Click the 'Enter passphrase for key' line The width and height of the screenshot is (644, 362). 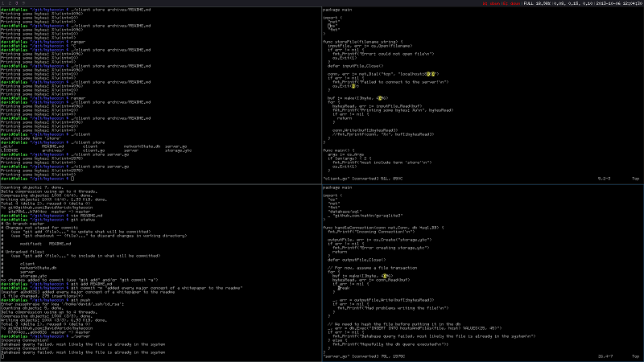coord(63,304)
